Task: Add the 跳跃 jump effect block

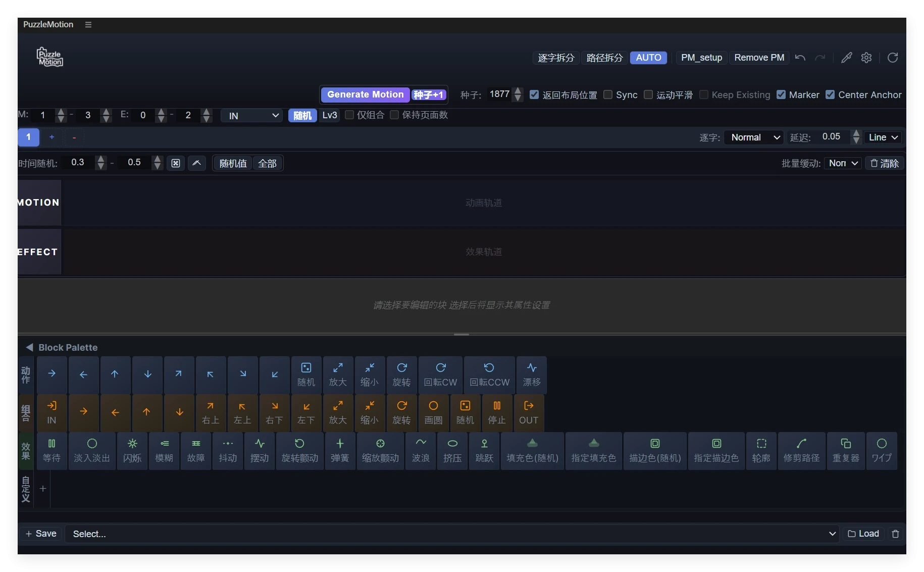Action: tap(484, 451)
